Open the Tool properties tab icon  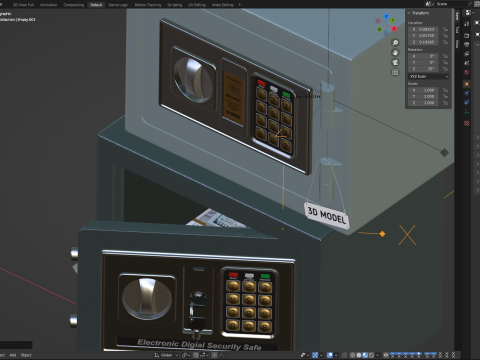pos(467,23)
